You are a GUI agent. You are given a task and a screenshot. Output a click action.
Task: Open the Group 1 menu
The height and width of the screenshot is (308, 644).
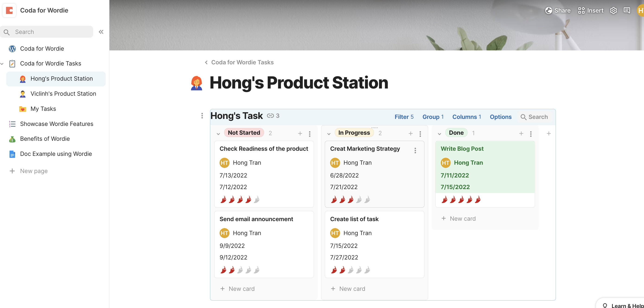(x=433, y=117)
